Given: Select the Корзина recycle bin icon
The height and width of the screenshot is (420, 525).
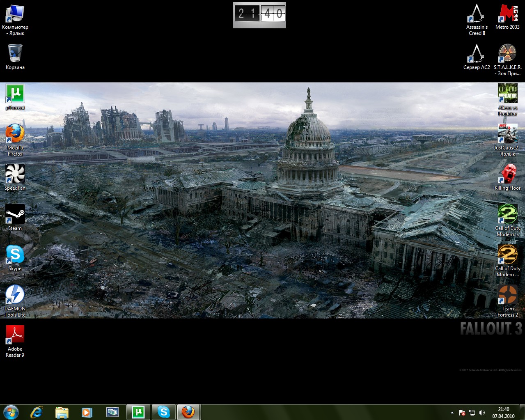Looking at the screenshot, I should 15,57.
